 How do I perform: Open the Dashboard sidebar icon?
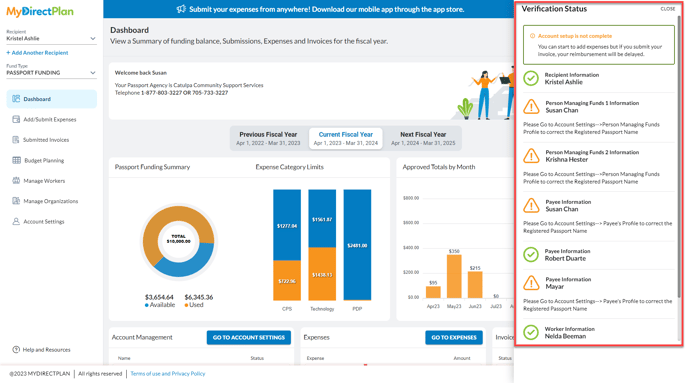[16, 99]
